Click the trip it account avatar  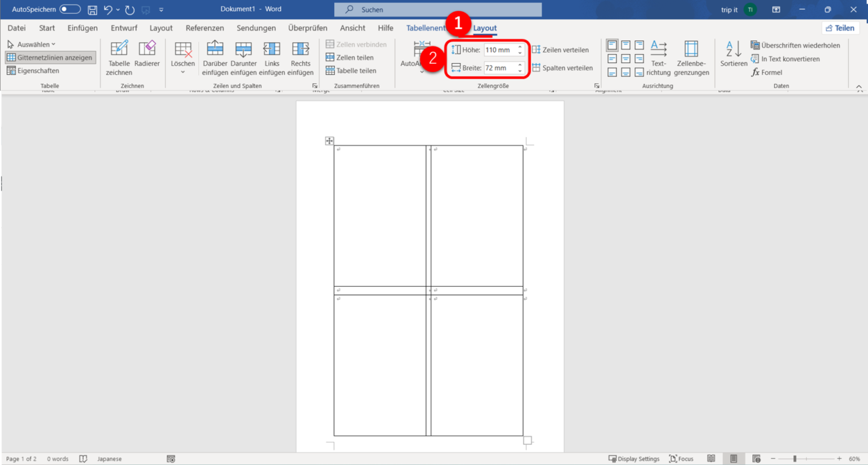tap(750, 10)
